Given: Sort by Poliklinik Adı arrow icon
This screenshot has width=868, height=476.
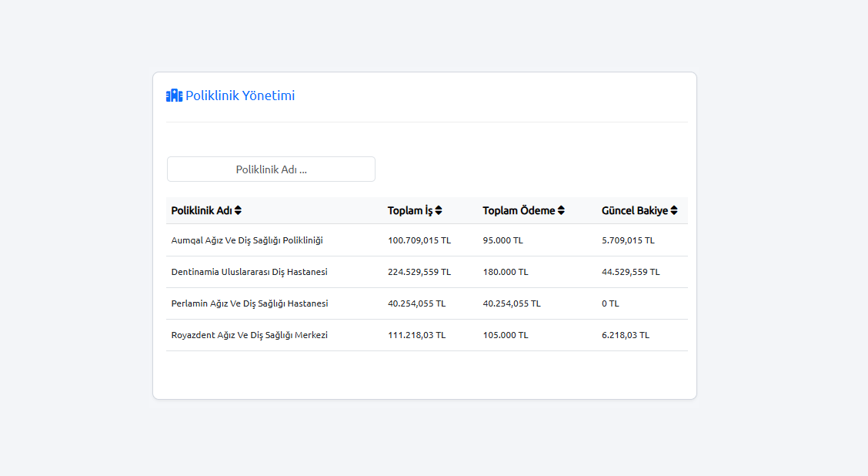Looking at the screenshot, I should 238,210.
